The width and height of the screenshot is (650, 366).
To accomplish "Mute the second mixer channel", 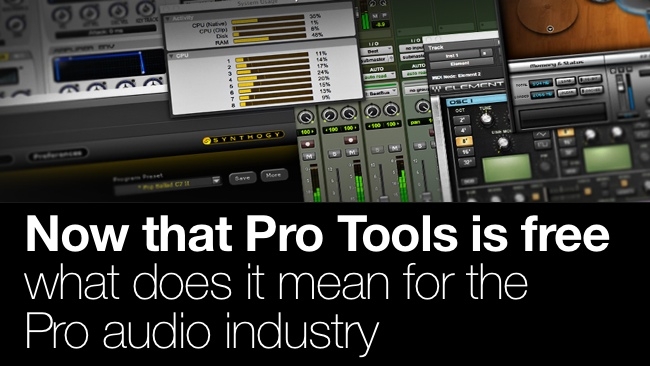I will coord(352,153).
